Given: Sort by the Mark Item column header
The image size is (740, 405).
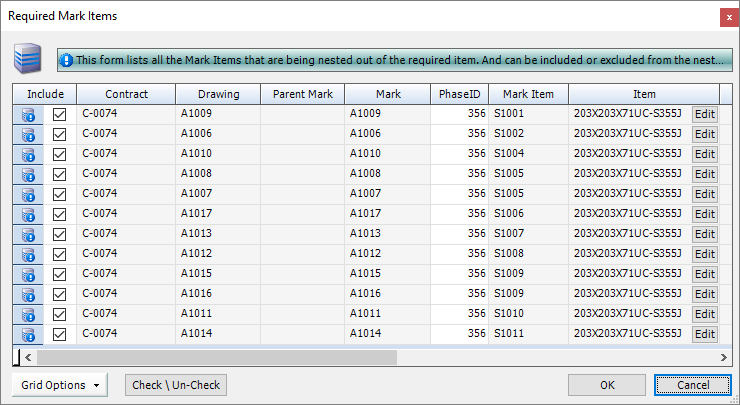Looking at the screenshot, I should point(528,94).
